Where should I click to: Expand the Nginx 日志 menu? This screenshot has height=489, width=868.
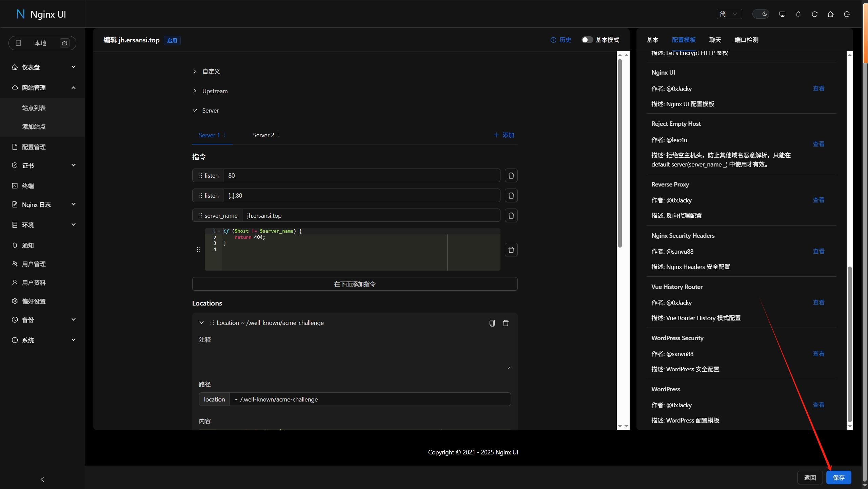(42, 204)
